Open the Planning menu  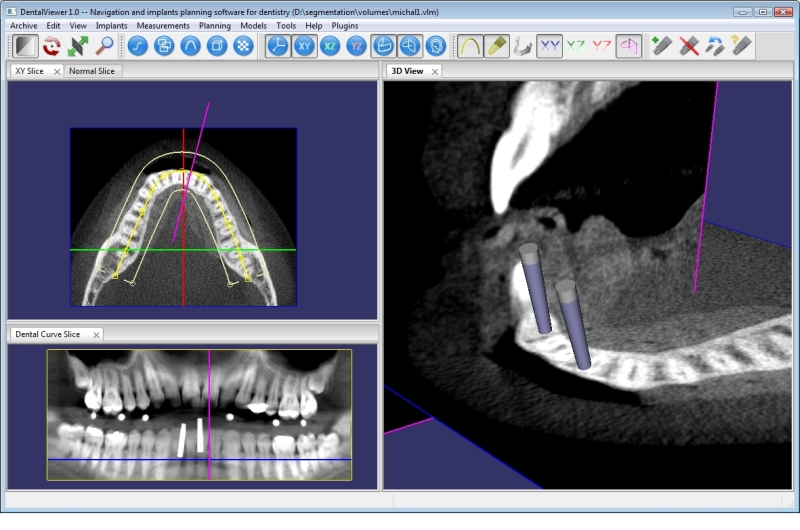click(215, 26)
